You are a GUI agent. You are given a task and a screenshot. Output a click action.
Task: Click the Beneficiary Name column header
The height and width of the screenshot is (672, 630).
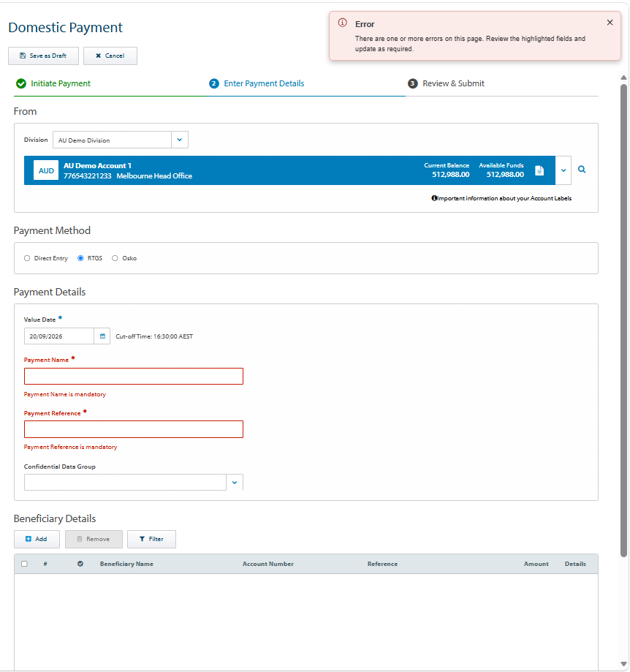click(x=126, y=564)
